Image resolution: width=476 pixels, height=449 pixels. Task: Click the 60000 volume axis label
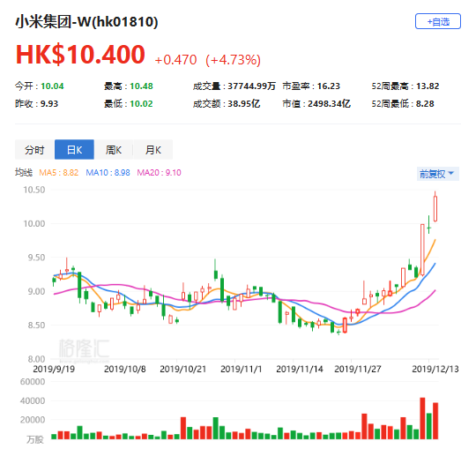tap(33, 382)
